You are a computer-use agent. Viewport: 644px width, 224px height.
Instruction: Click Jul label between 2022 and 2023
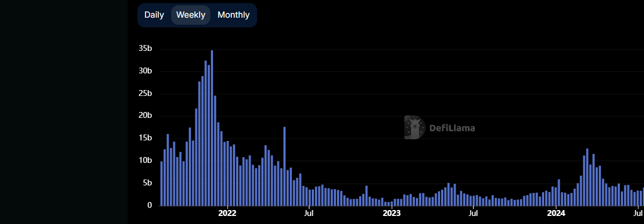click(x=309, y=213)
